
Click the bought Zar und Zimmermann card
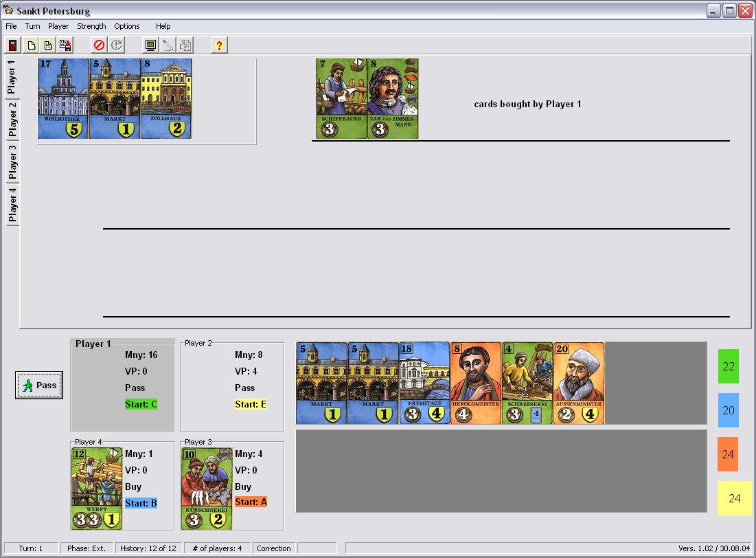click(393, 98)
